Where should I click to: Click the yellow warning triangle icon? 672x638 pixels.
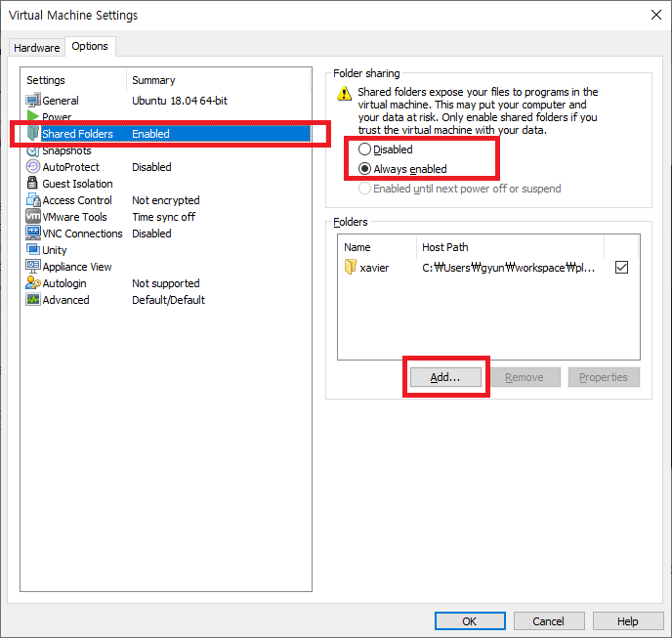tap(344, 93)
